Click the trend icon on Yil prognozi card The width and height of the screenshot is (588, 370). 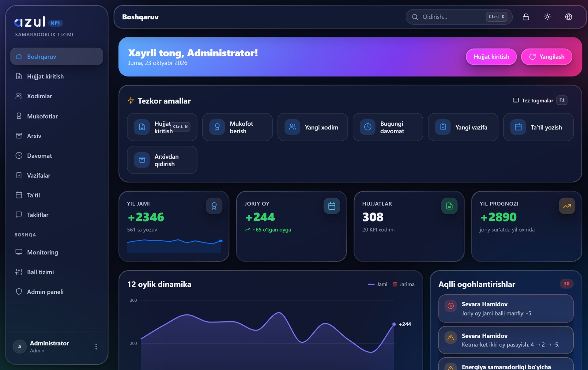click(x=567, y=206)
